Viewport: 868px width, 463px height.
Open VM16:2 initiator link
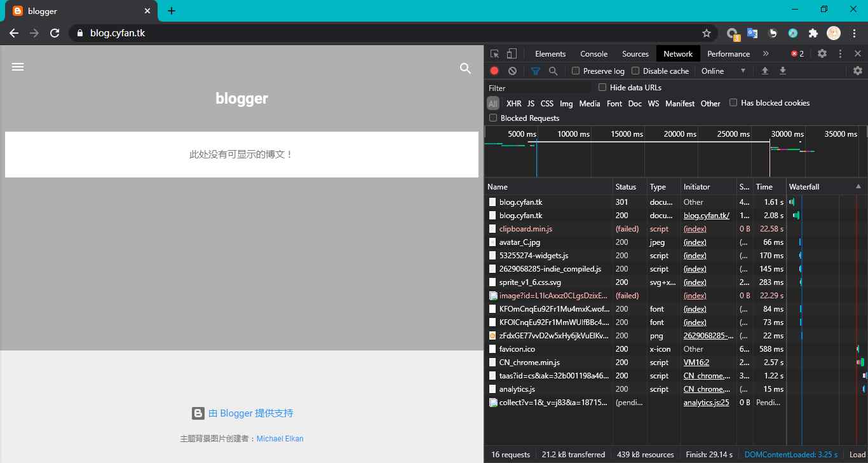tap(697, 363)
